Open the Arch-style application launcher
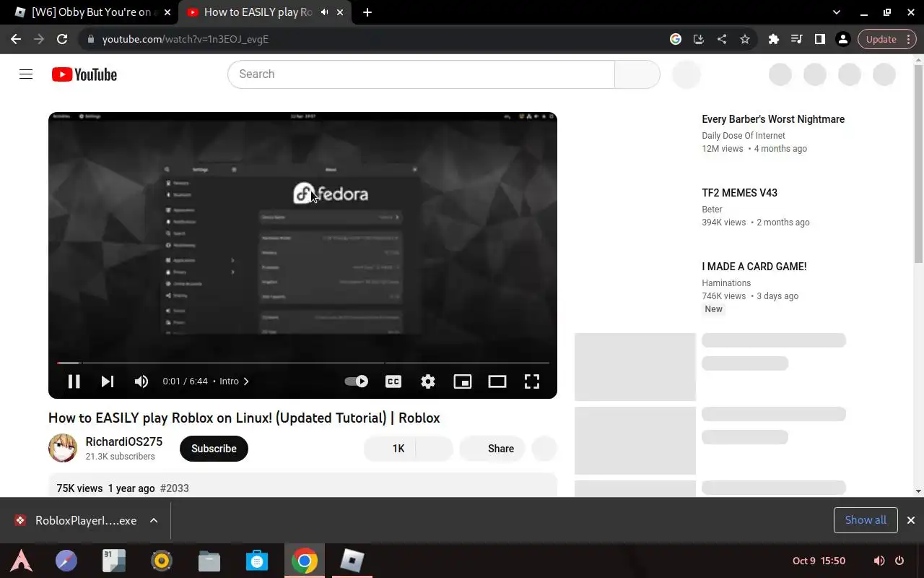Viewport: 924px width, 578px height. [21, 561]
